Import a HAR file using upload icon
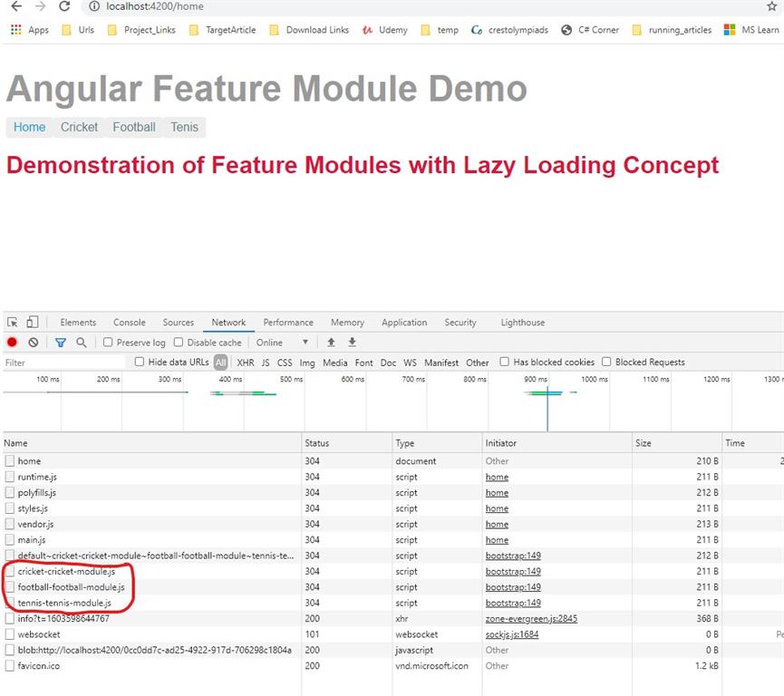Image resolution: width=784 pixels, height=696 pixels. 332,342
